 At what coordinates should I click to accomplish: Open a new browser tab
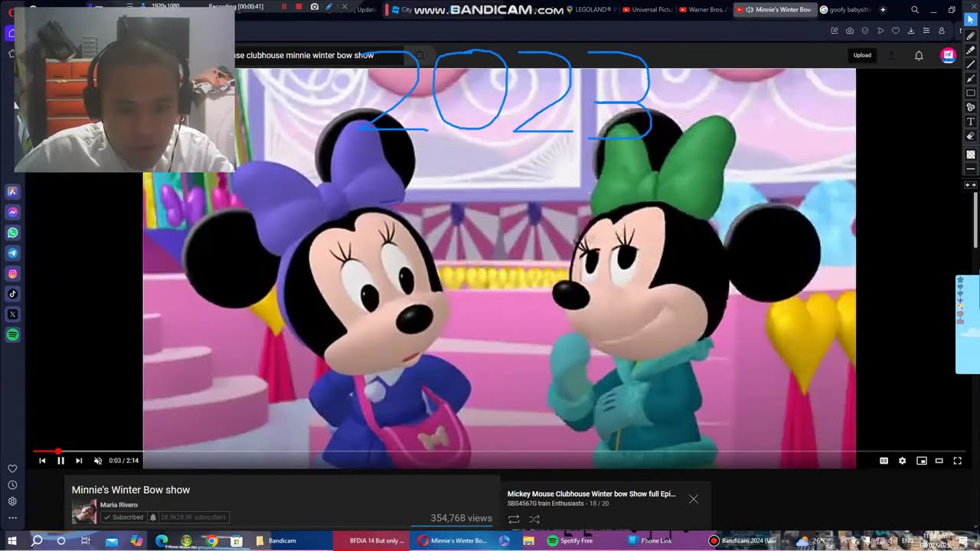(883, 9)
